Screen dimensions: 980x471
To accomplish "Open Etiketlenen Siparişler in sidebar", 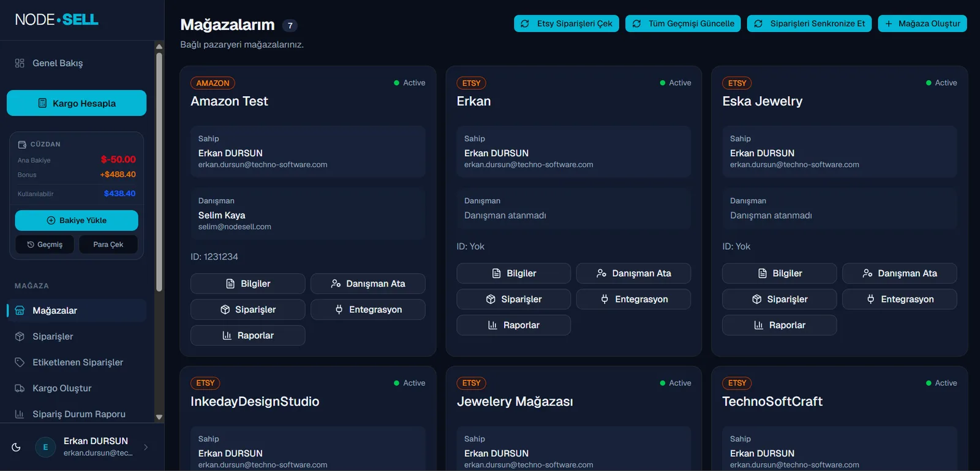I will [78, 362].
